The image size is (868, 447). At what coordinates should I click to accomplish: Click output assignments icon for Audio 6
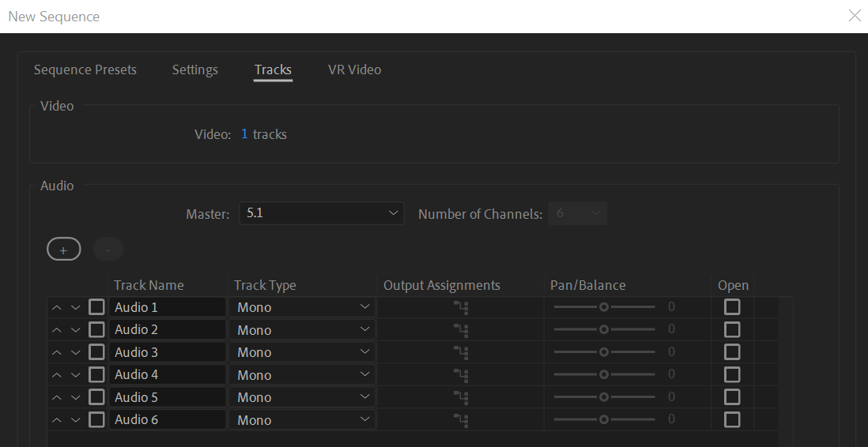461,419
